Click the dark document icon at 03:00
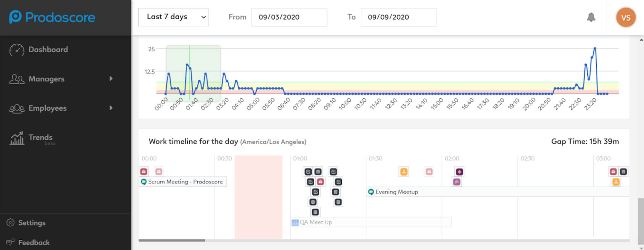 623,171
